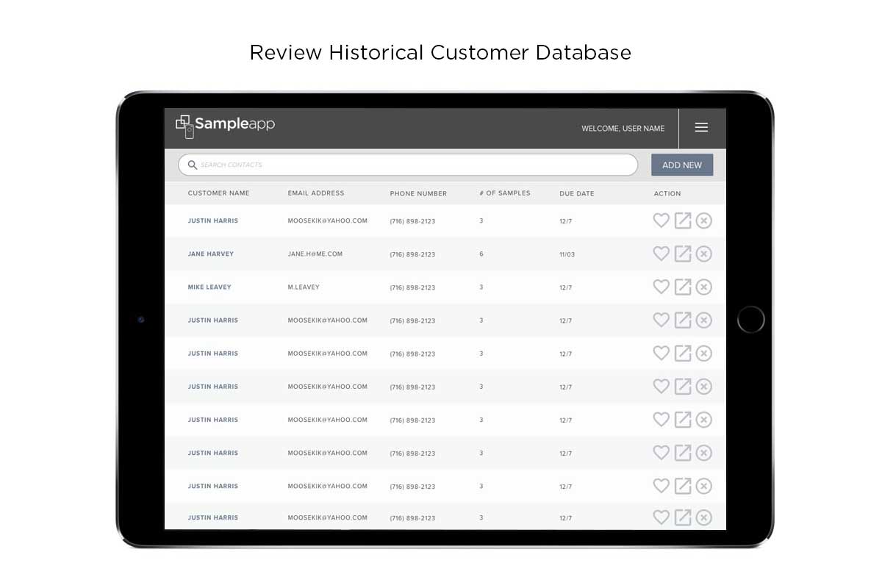Screen dimensions: 882x588
Task: Open the edit icon for Jane Harvey
Action: tap(682, 254)
